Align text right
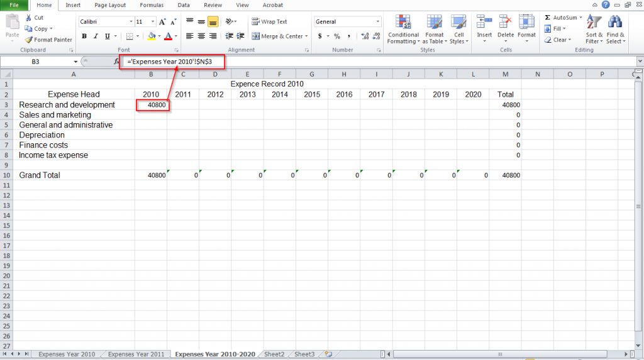This screenshot has height=360, width=644. 213,36
